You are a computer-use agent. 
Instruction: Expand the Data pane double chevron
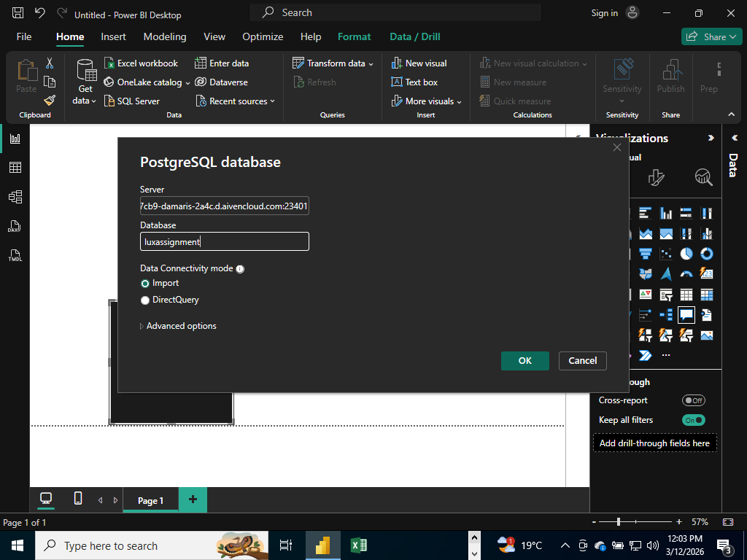[734, 138]
